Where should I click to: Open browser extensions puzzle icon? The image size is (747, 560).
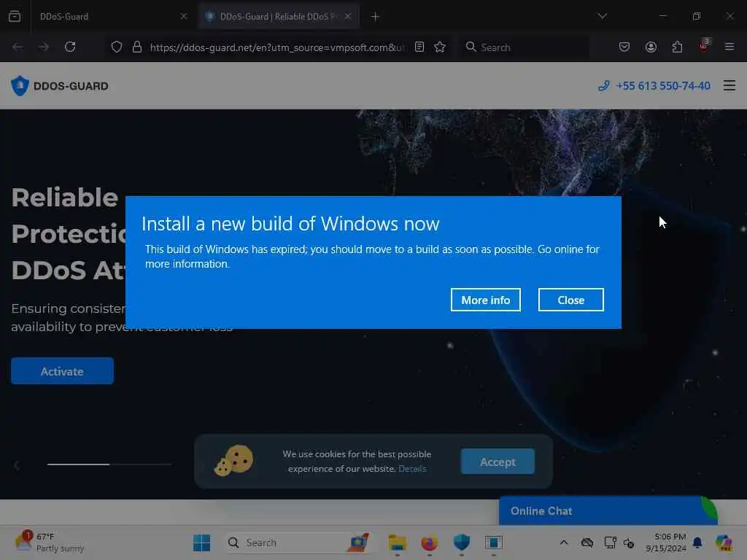[677, 47]
